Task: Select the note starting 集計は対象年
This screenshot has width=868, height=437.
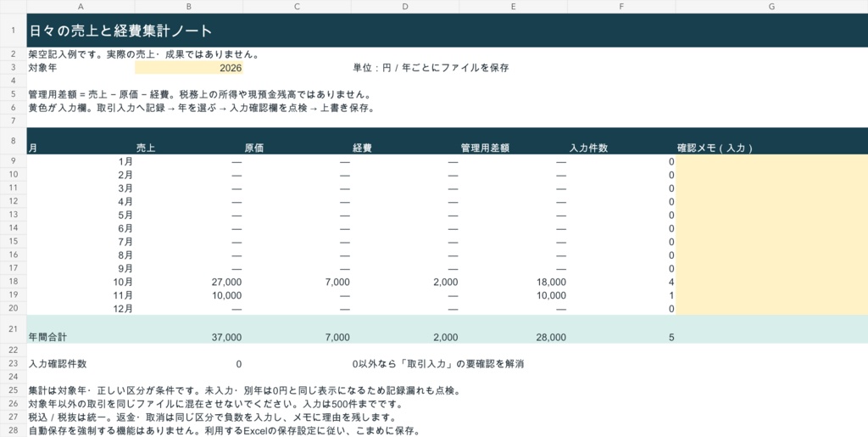Action: [244, 390]
